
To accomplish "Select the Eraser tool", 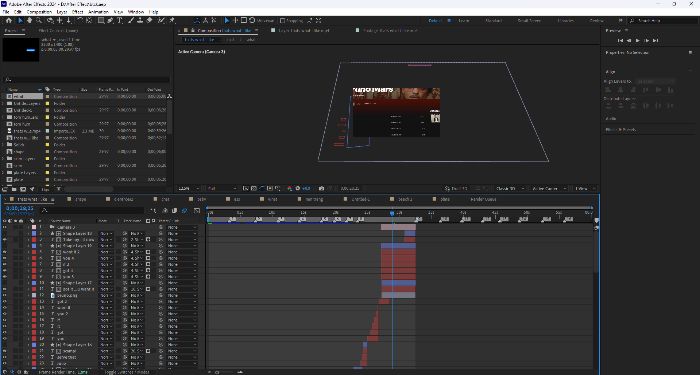I will pyautogui.click(x=150, y=21).
